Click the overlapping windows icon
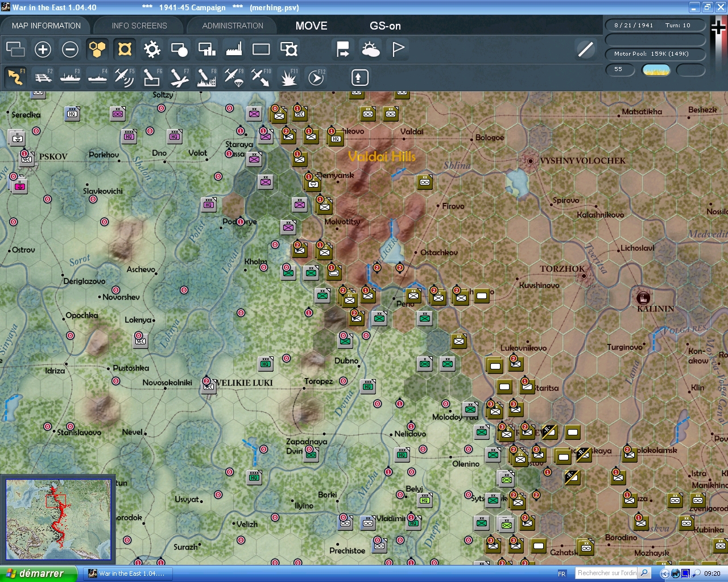This screenshot has height=582, width=728. 15,49
